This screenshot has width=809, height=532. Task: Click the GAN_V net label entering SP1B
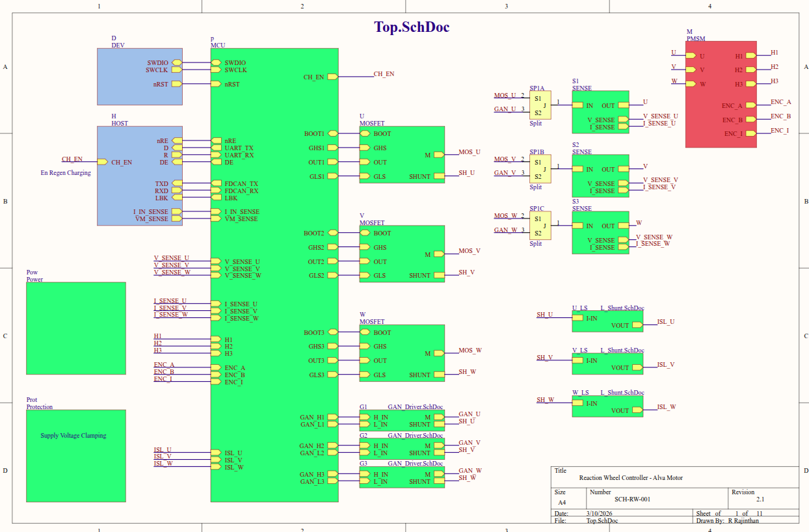tap(505, 172)
